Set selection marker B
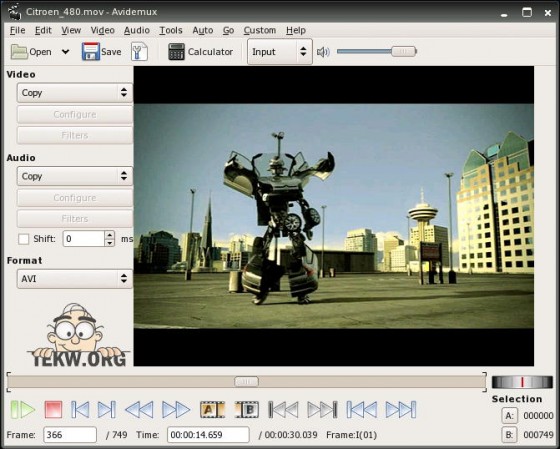 coord(246,410)
